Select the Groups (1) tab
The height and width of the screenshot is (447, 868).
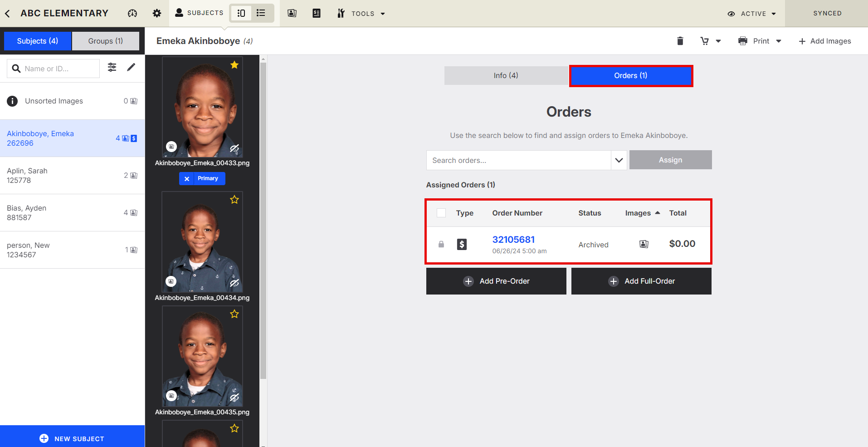(x=106, y=41)
